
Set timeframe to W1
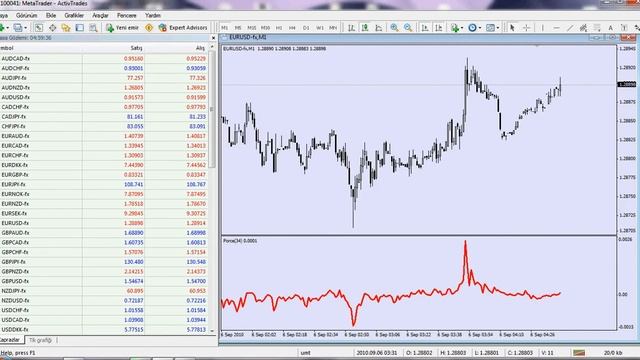tap(320, 28)
